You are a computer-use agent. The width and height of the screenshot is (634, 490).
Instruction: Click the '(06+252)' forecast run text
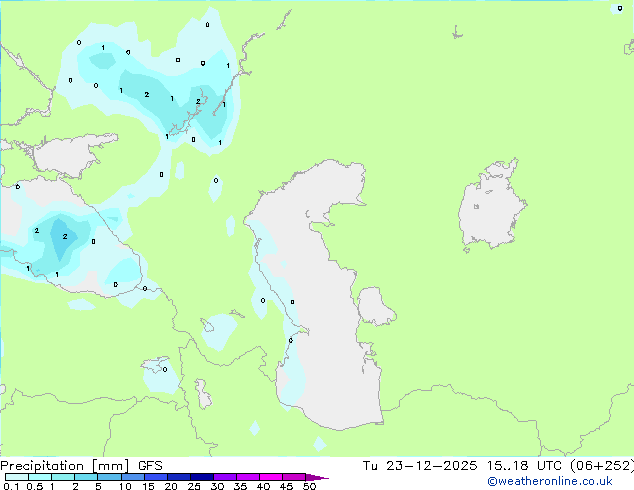point(602,466)
